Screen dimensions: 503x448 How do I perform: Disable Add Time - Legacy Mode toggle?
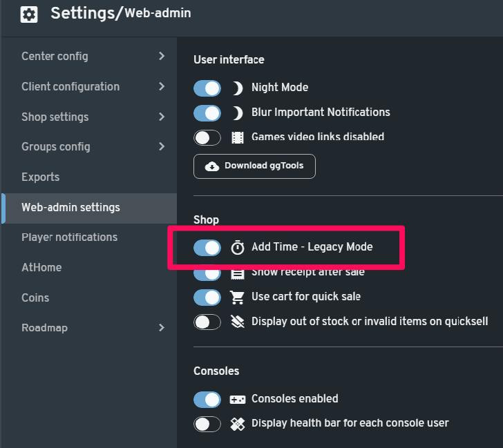pos(207,248)
